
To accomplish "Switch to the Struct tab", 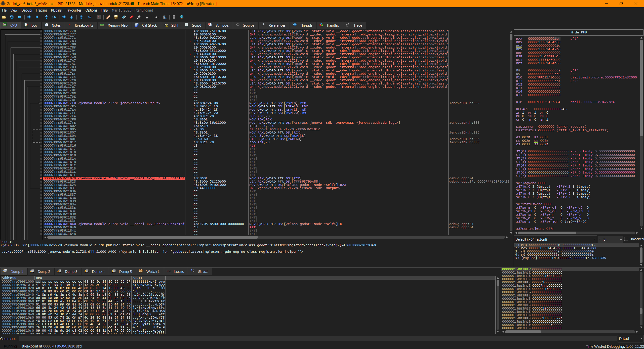I will click(199, 272).
